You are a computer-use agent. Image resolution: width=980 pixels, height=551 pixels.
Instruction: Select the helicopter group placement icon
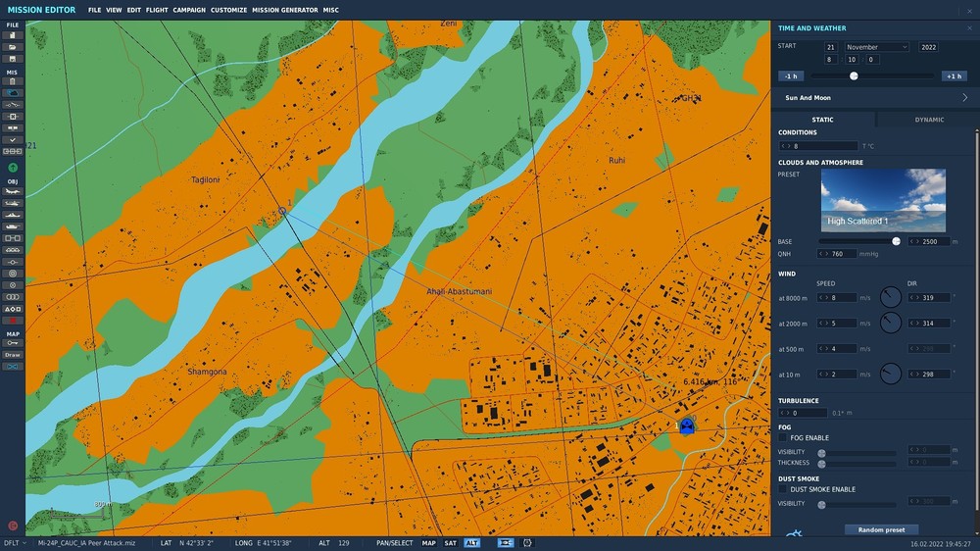(x=13, y=203)
